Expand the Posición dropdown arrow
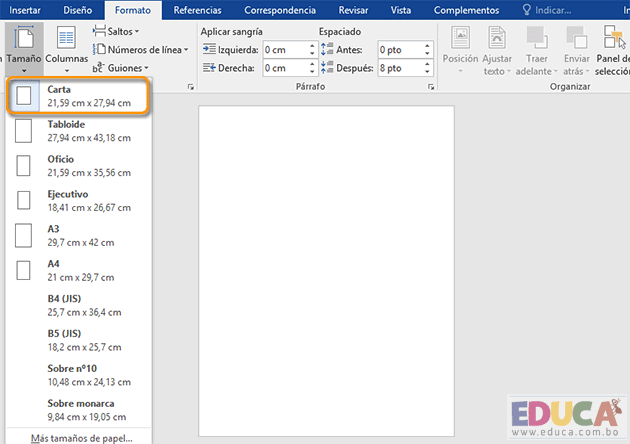Viewport: 630px width, 444px height. (460, 72)
